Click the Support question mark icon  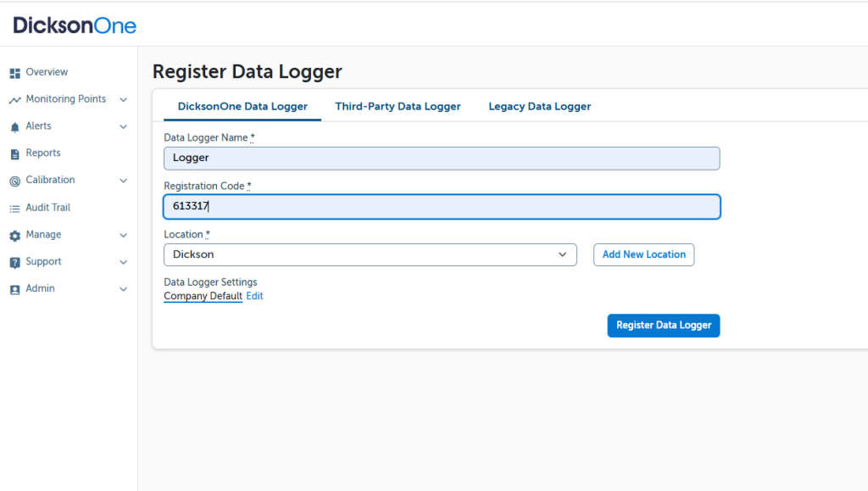point(14,263)
